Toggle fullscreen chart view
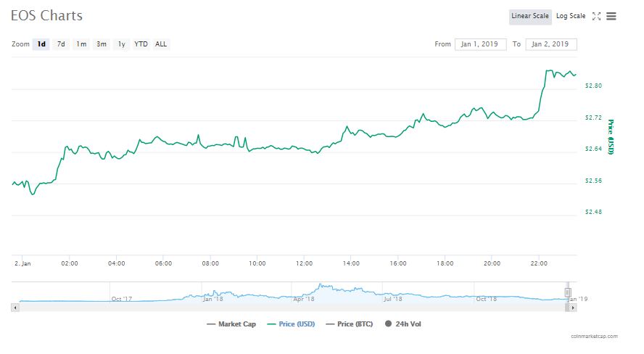 tap(596, 17)
